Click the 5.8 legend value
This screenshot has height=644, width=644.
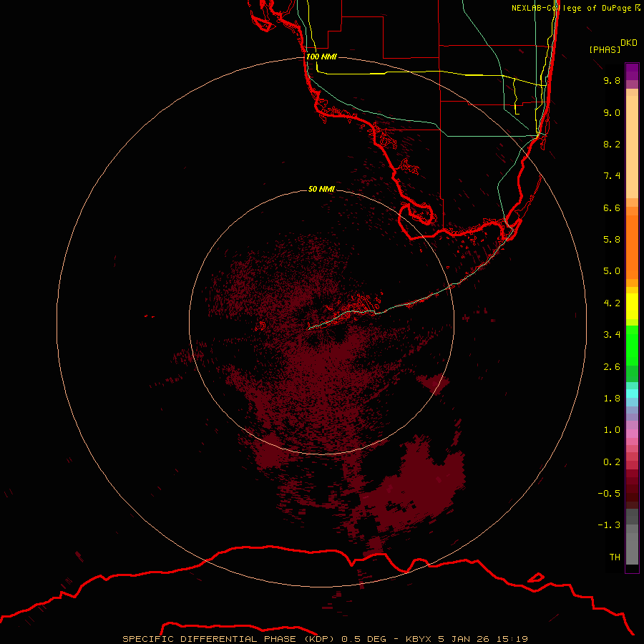click(612, 240)
